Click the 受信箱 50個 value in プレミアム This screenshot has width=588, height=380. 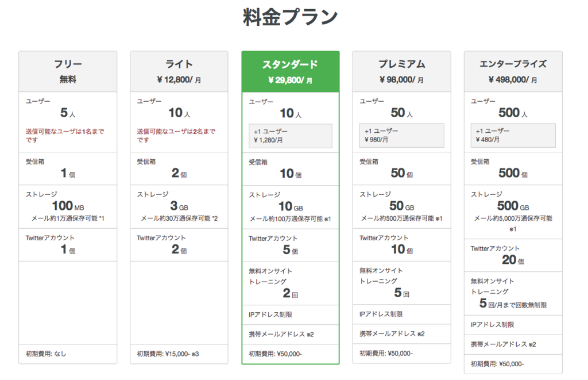click(x=401, y=173)
